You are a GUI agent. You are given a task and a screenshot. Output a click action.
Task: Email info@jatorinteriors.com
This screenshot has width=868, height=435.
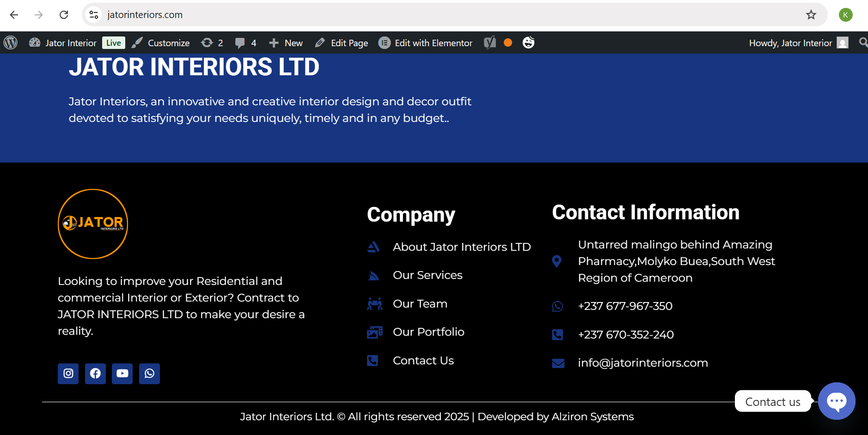[643, 363]
